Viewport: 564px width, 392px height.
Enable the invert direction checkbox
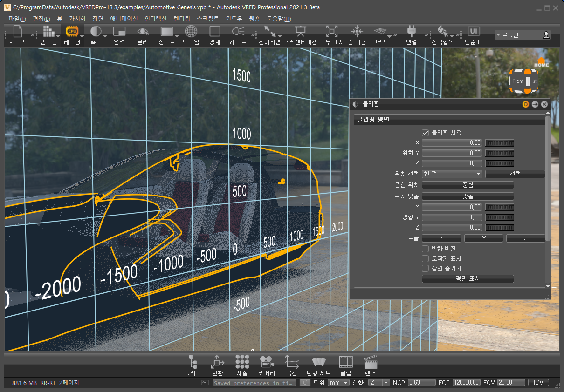coord(425,249)
